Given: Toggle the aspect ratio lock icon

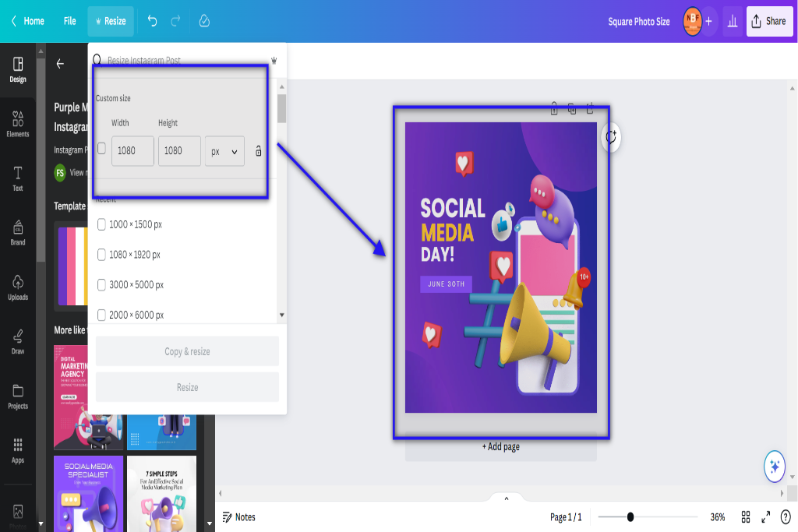Looking at the screenshot, I should pyautogui.click(x=259, y=150).
